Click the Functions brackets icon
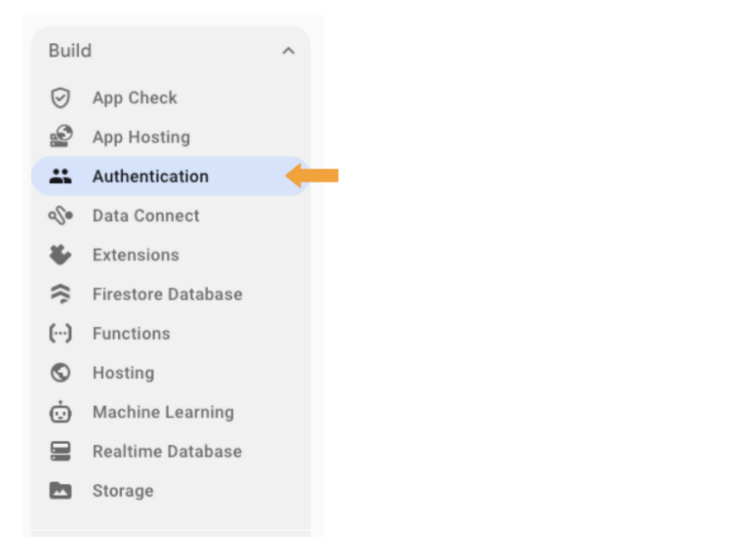The image size is (747, 560). point(60,333)
